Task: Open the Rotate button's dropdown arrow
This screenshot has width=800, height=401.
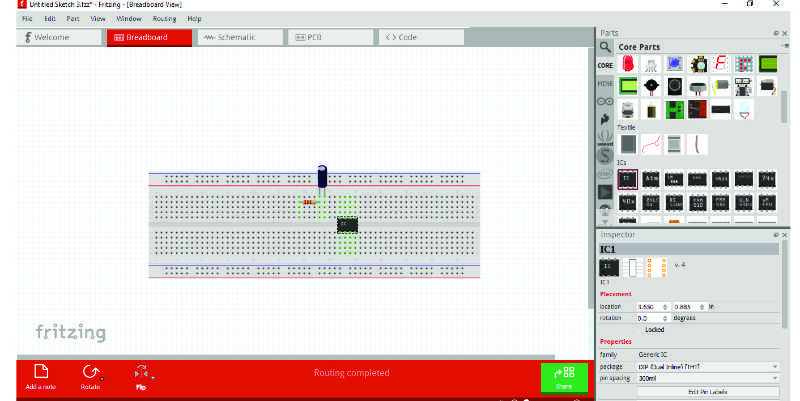Action: click(x=102, y=379)
